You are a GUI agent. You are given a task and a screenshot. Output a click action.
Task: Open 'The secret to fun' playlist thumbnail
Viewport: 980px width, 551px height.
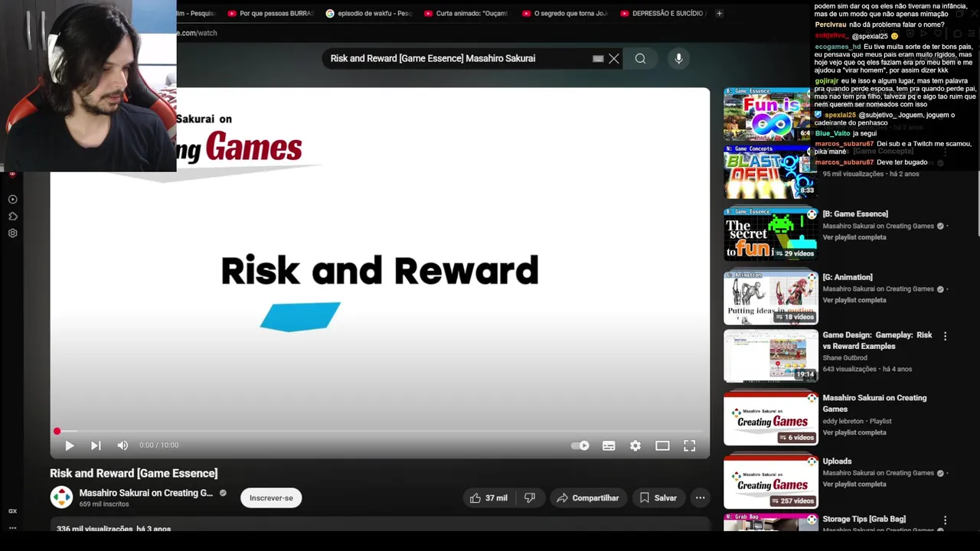click(x=770, y=234)
